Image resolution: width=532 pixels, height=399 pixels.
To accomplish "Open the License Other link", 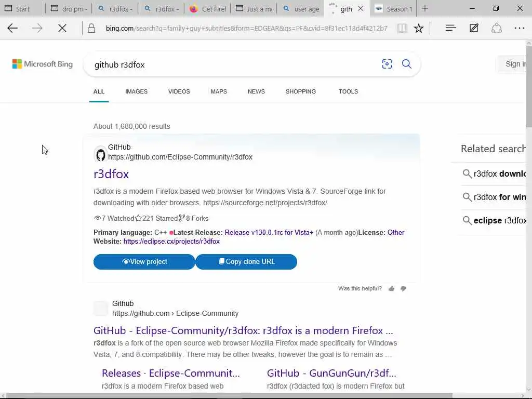I will tap(396, 232).
